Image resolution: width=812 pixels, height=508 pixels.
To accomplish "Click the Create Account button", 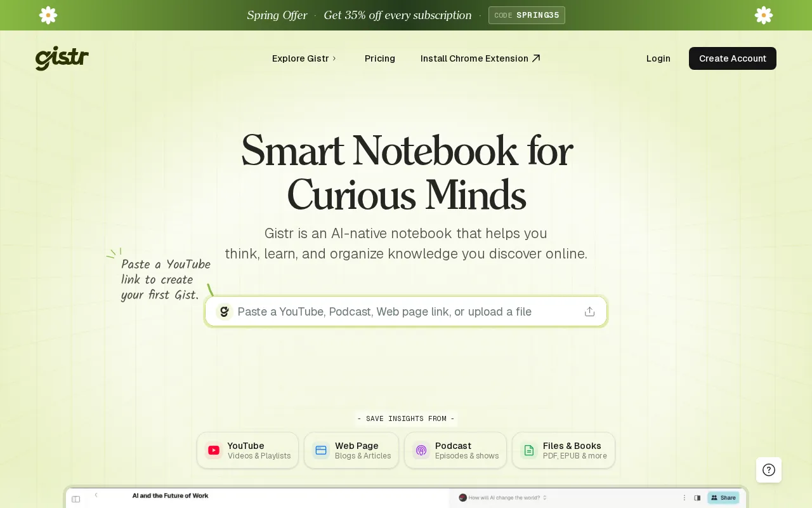I will [733, 58].
